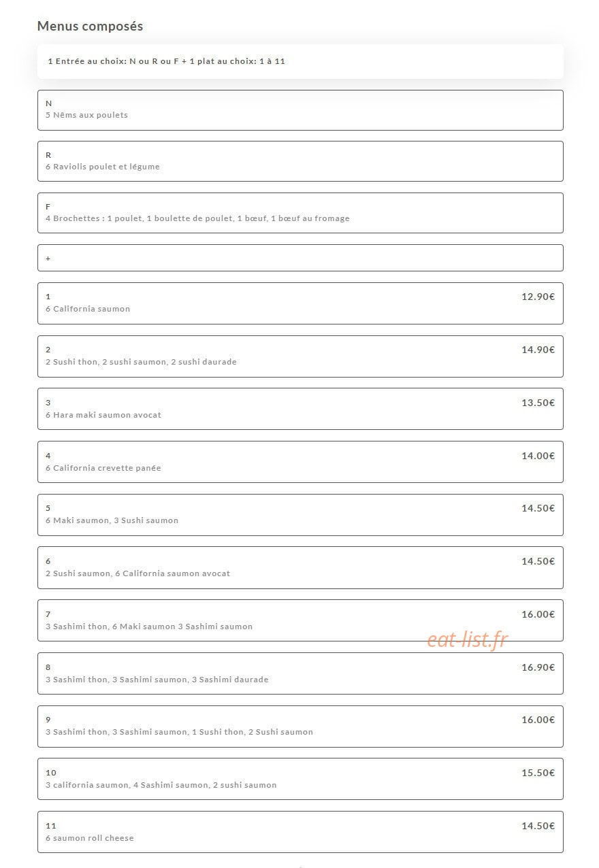Select the F entrée 4 Brochettes
The height and width of the screenshot is (868, 599).
[x=300, y=213]
